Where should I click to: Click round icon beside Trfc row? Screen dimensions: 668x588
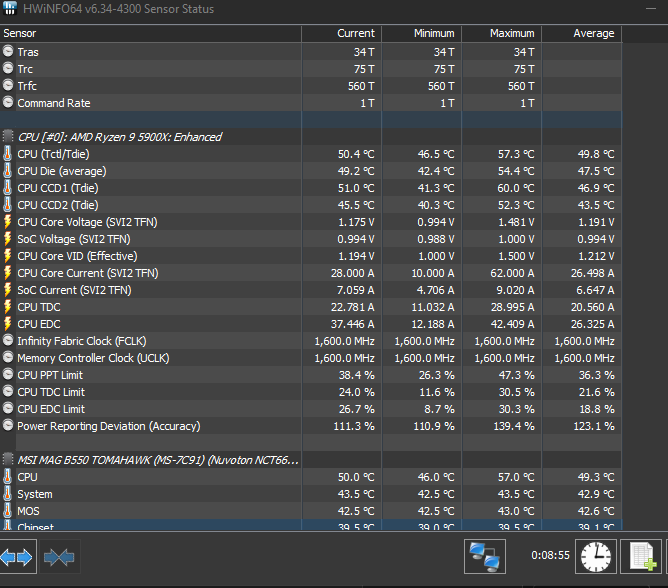click(x=8, y=85)
